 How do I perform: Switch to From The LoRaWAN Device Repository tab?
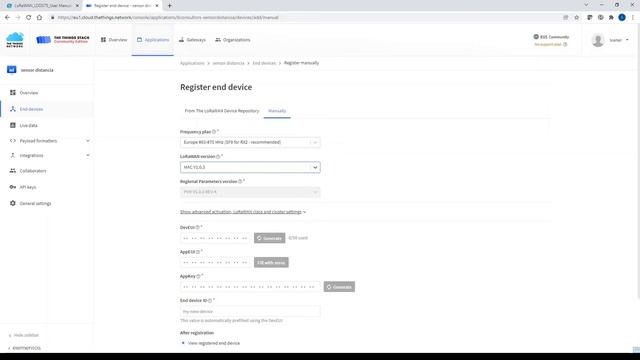click(222, 111)
